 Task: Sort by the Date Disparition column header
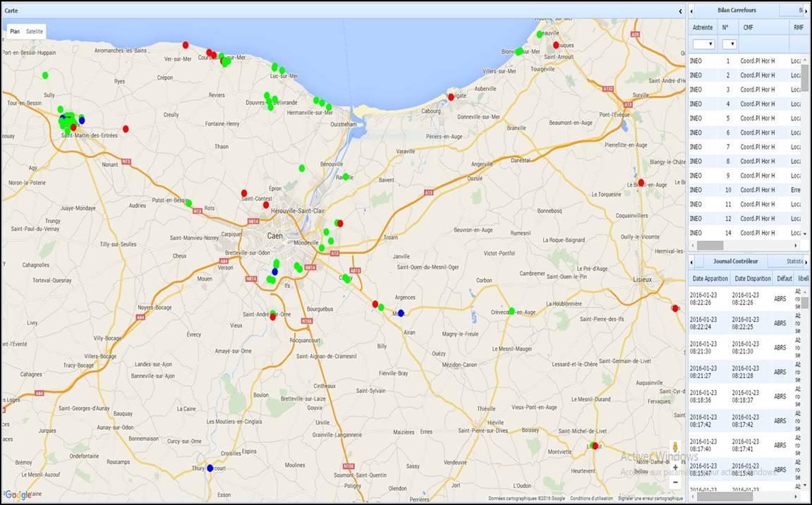pyautogui.click(x=753, y=279)
